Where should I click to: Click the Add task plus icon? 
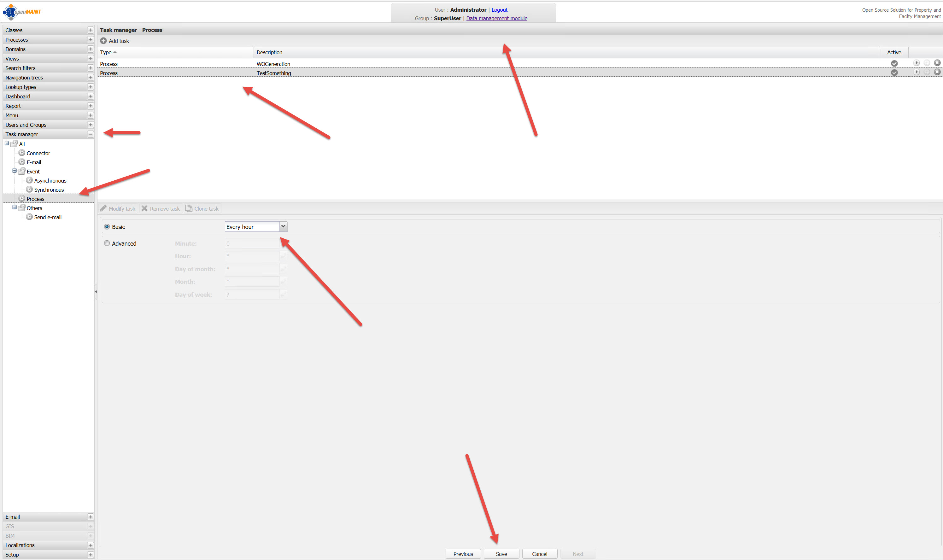[103, 41]
